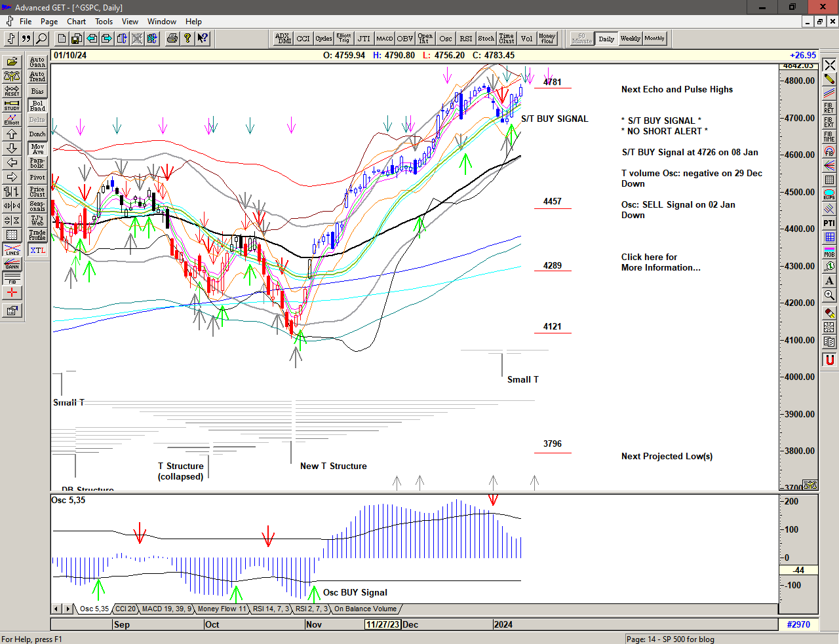Enable the XTL indicator button
Image resolution: width=839 pixels, height=644 pixels.
tap(37, 250)
